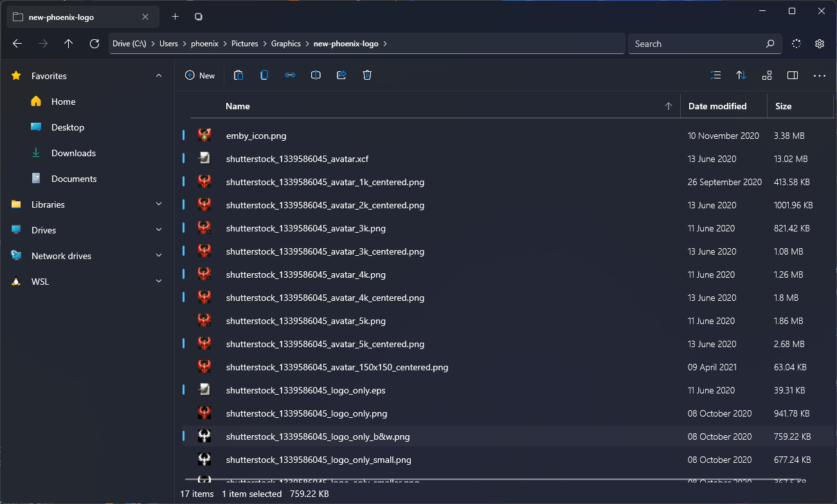This screenshot has width=837, height=504.
Task: Expand the Libraries section chevron
Action: tap(159, 204)
